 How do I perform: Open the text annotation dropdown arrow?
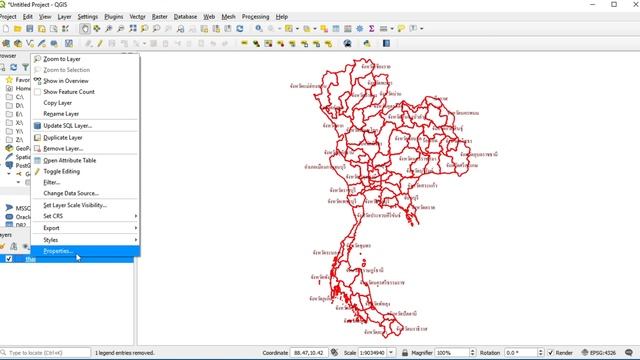[421, 29]
